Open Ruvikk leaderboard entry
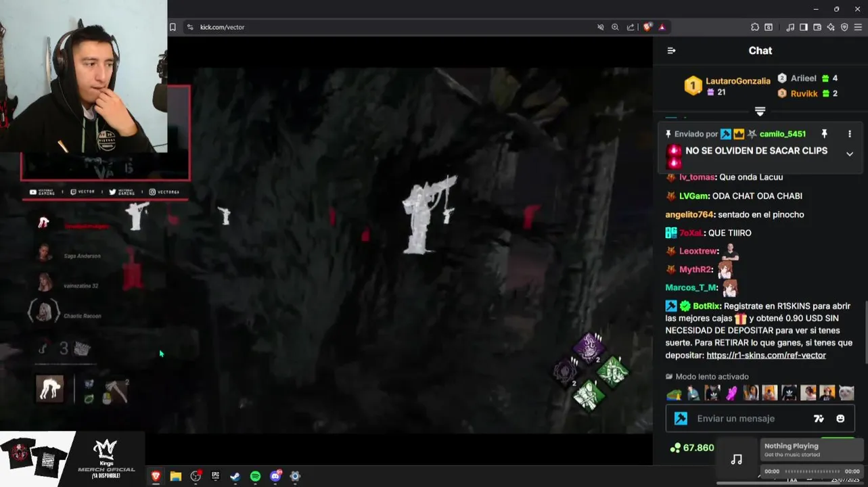This screenshot has height=487, width=868. point(808,93)
